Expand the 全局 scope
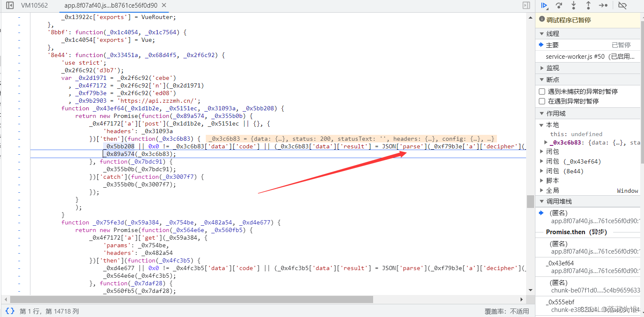Viewport: 644px width, 317px height. [542, 190]
